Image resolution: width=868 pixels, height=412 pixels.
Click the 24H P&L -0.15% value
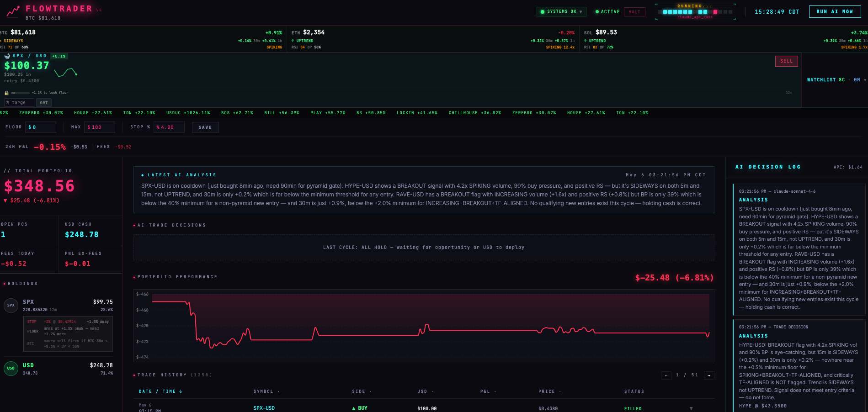[x=50, y=147]
